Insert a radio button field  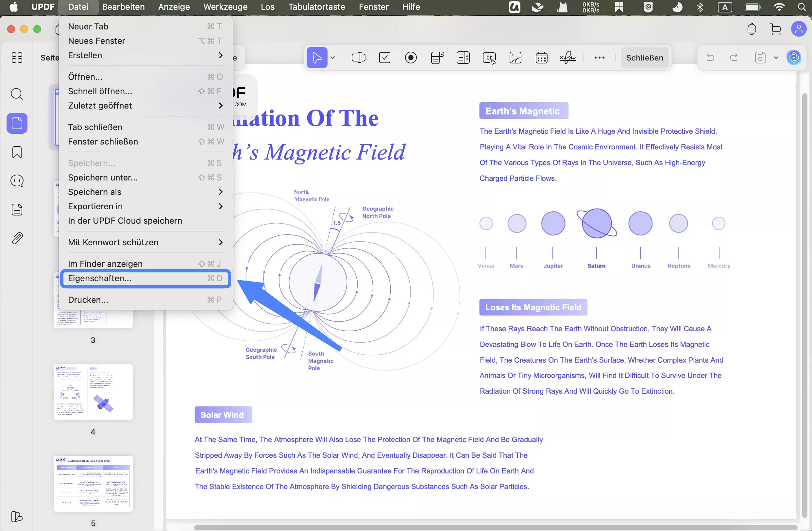tap(411, 57)
